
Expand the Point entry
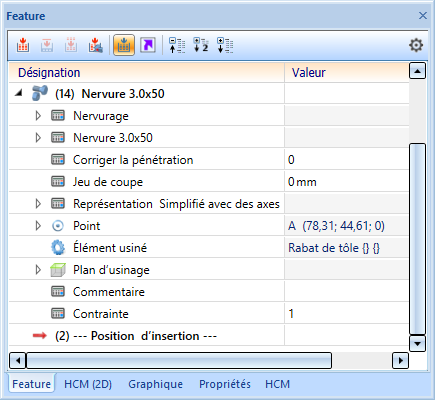tap(38, 226)
